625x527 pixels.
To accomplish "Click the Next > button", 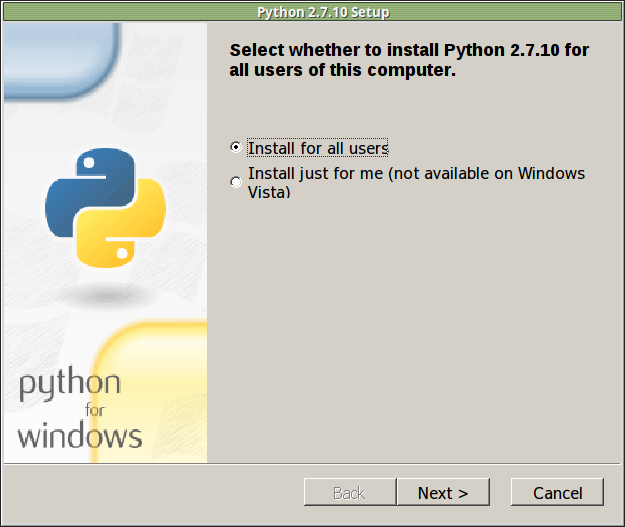I will point(443,492).
